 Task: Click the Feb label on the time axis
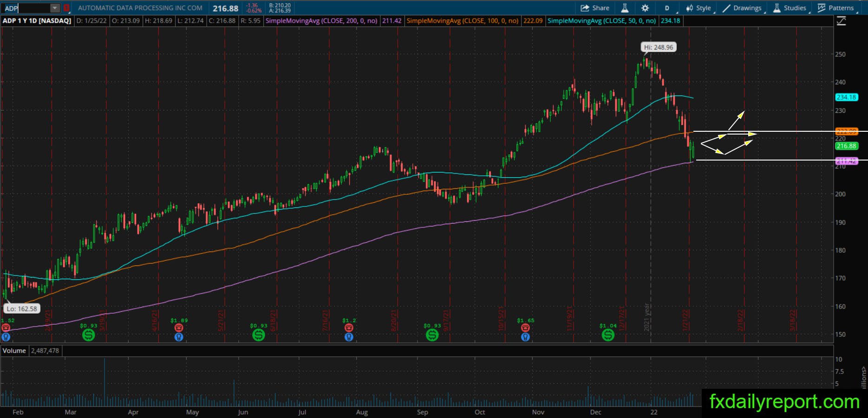(x=18, y=412)
